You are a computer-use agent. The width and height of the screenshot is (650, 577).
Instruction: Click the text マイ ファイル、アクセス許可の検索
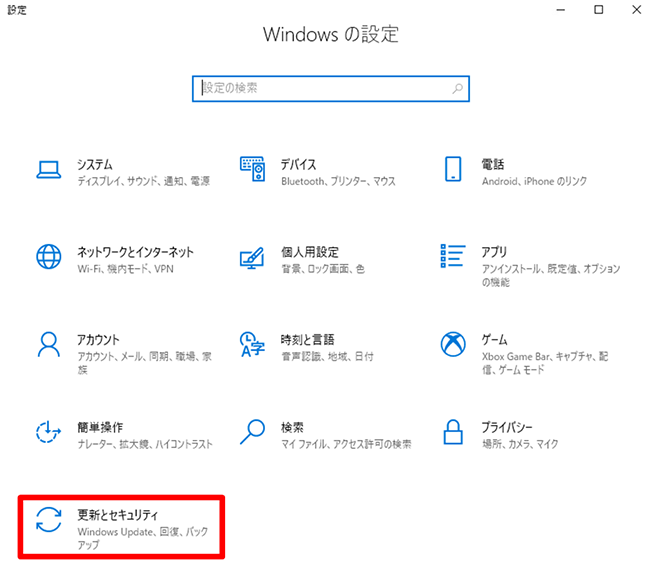tap(346, 444)
